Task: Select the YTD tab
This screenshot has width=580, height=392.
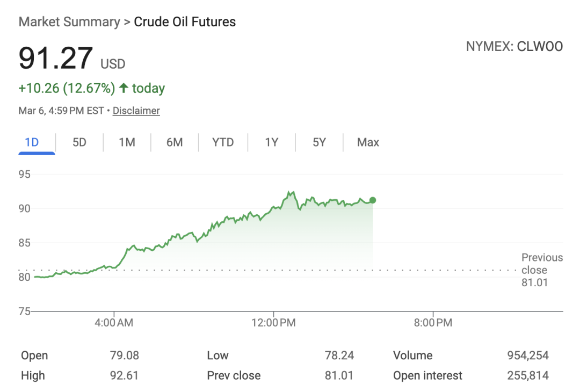Action: [223, 142]
